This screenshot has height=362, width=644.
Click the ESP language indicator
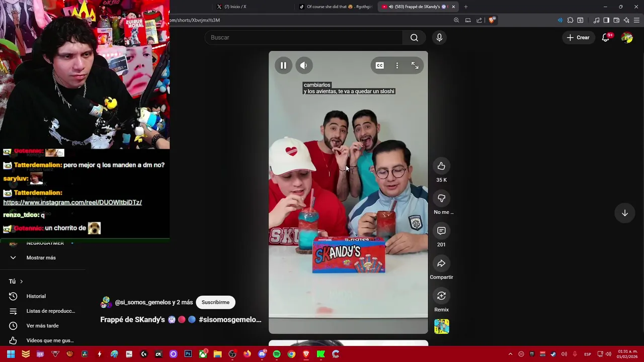587,354
